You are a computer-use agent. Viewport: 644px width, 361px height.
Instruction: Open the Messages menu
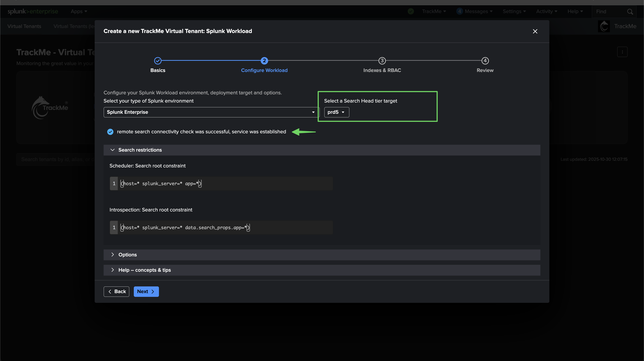point(476,12)
